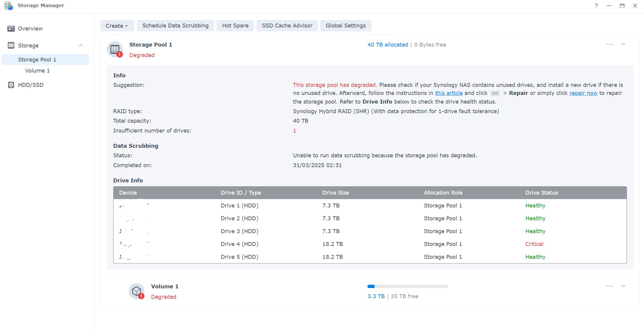Click the Volume 1 usage progress bar
644x331 pixels.
pyautogui.click(x=407, y=286)
